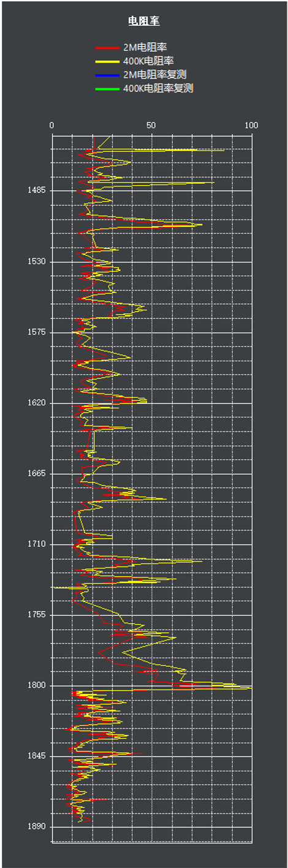
Task: Click the yellow 400K电阻率 legend line
Action: point(106,61)
